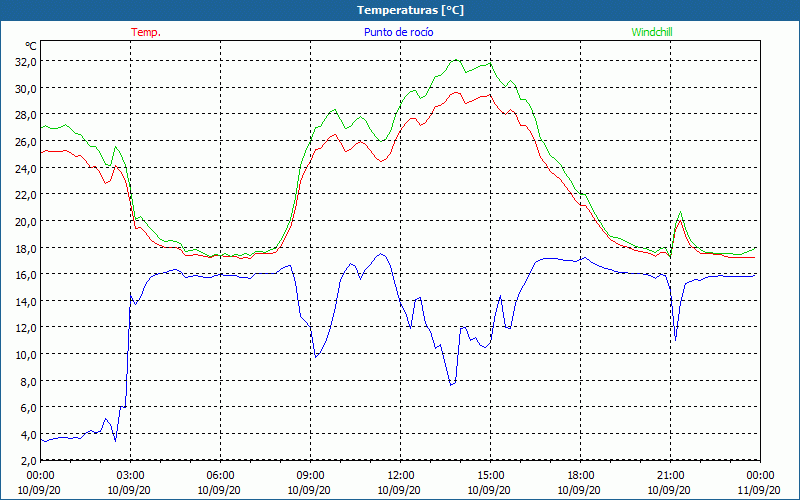Click the 06:00 time axis label
The height and width of the screenshot is (500, 800).
pyautogui.click(x=220, y=476)
